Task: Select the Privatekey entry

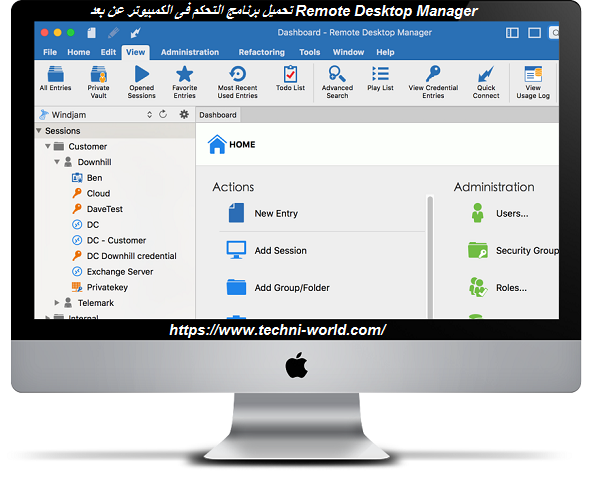Action: pyautogui.click(x=107, y=287)
